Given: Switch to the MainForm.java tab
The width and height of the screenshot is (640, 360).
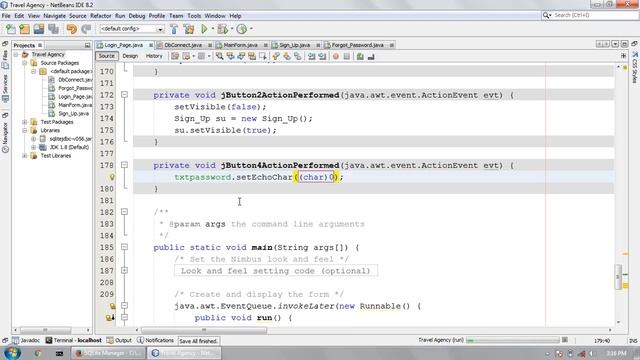Looking at the screenshot, I should 241,45.
